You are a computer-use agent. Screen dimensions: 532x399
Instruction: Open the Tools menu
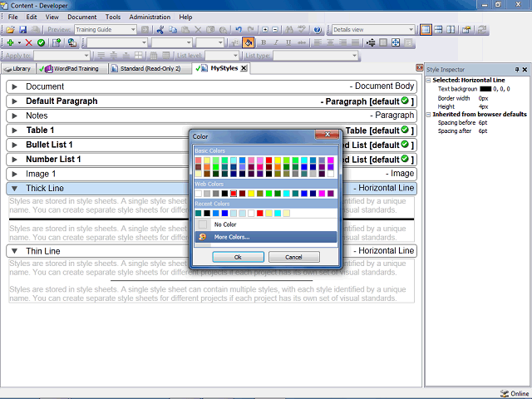[113, 17]
